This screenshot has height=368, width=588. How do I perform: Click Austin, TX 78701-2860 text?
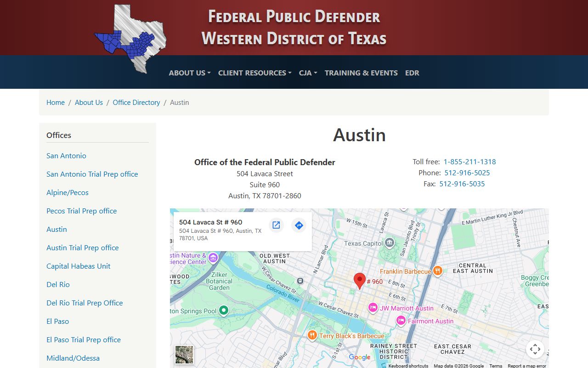click(x=265, y=195)
